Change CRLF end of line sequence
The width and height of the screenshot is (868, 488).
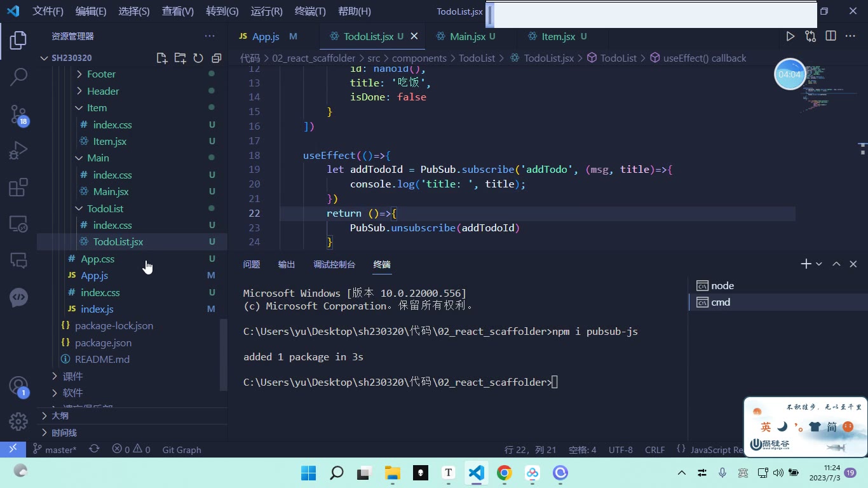[x=654, y=449]
